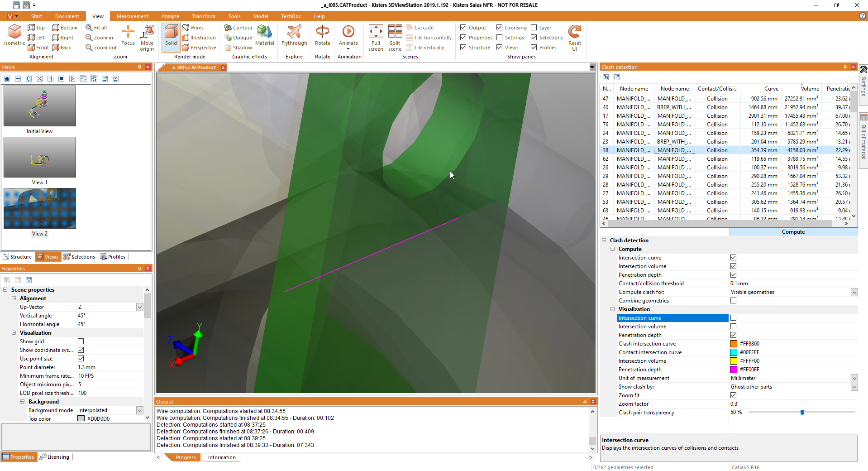868x471 pixels.
Task: Toggle Zoom fit checkbox
Action: coord(733,395)
